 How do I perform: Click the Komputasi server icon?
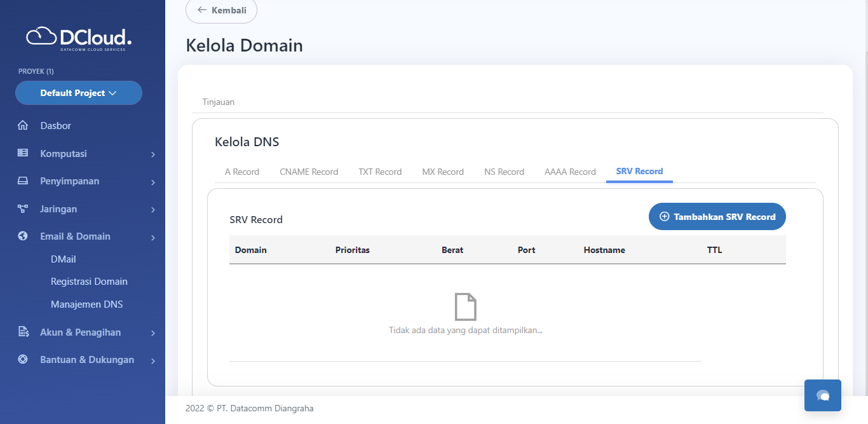23,153
